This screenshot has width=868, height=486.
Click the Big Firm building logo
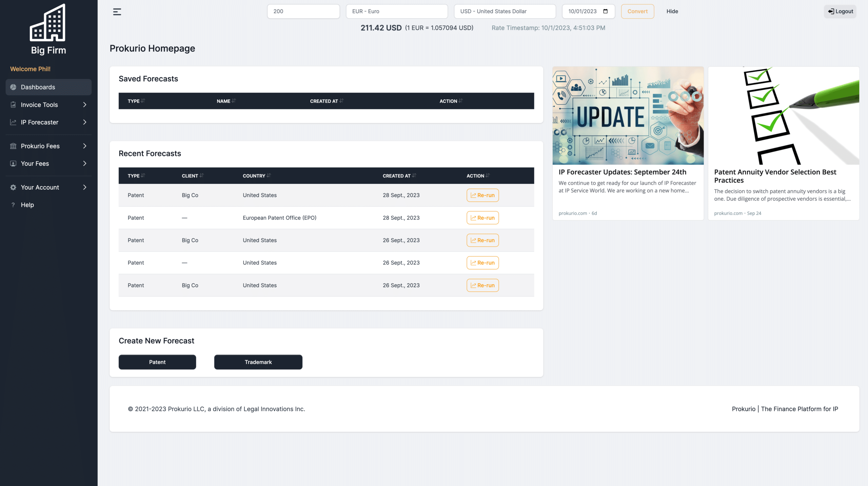pyautogui.click(x=48, y=22)
